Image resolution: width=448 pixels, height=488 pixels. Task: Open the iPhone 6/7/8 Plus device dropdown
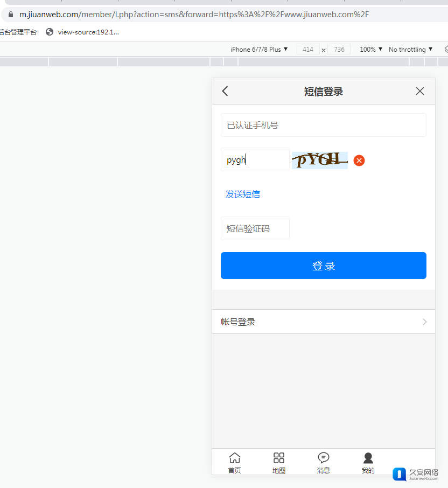coord(259,50)
